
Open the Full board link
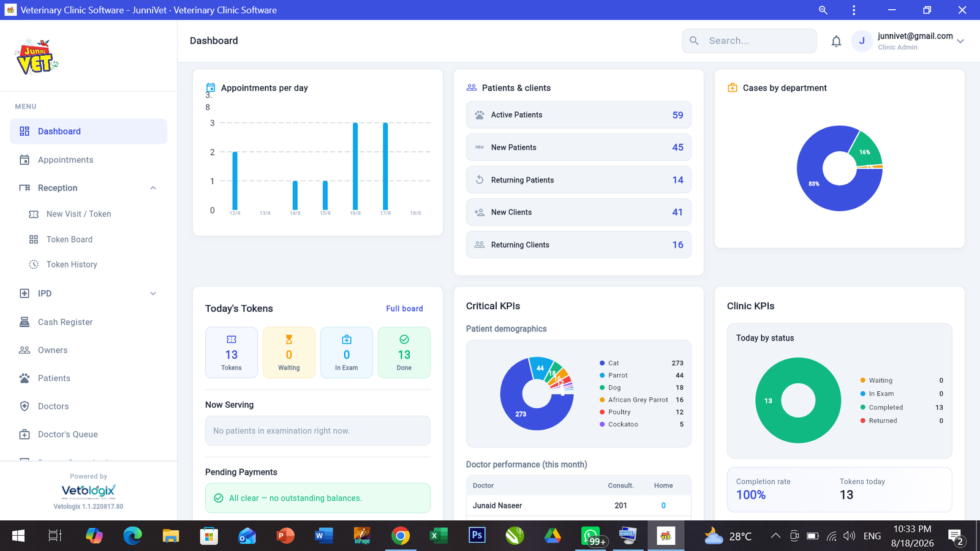[x=404, y=309]
